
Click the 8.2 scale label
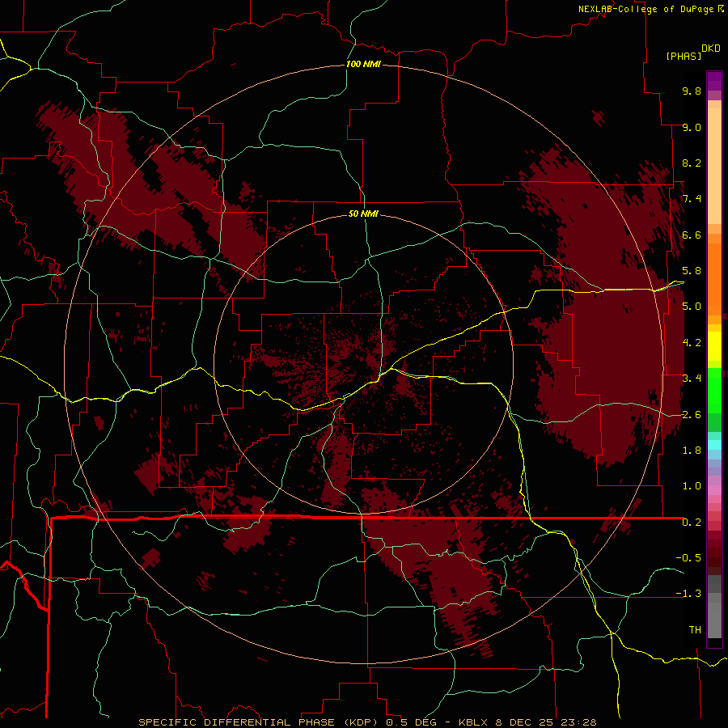tap(692, 163)
